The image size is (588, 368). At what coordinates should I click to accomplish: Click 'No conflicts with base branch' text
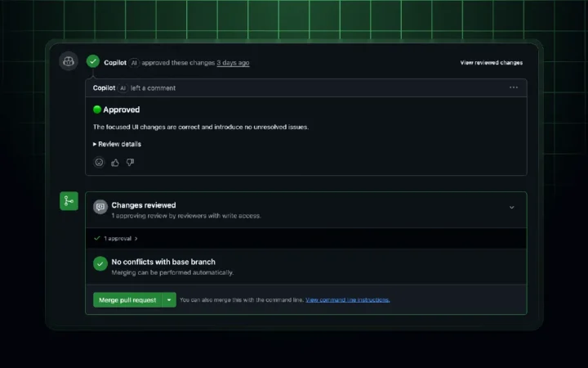[163, 263]
